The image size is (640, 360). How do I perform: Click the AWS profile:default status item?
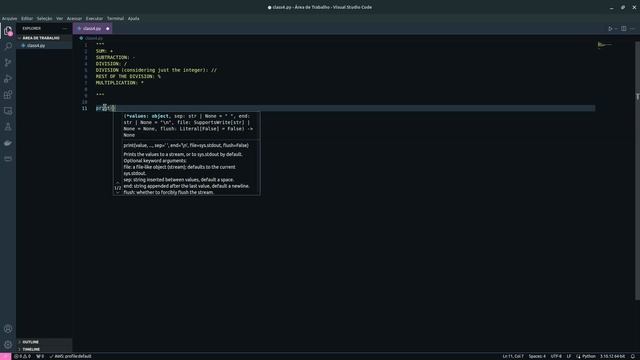pos(70,356)
